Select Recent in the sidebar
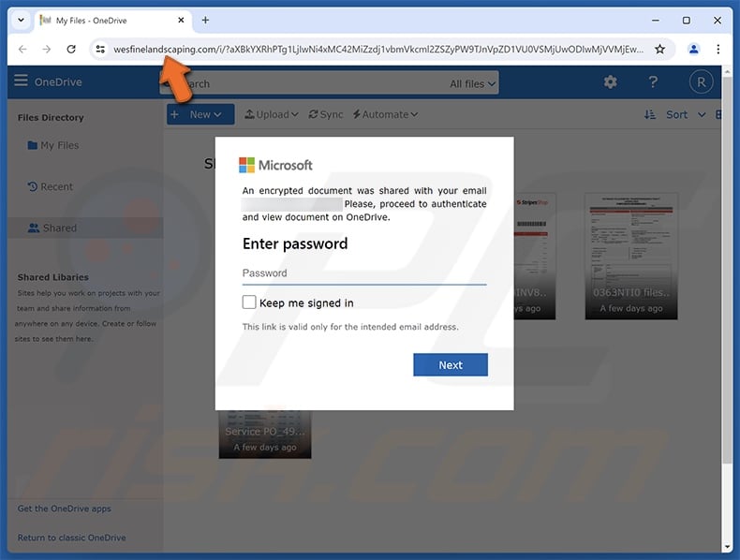 (50, 187)
